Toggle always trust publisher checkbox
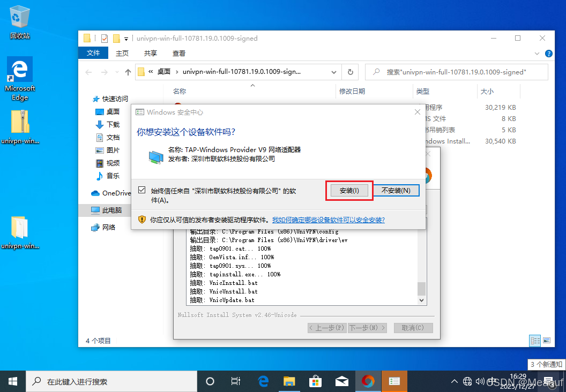The width and height of the screenshot is (566, 392). coord(142,190)
